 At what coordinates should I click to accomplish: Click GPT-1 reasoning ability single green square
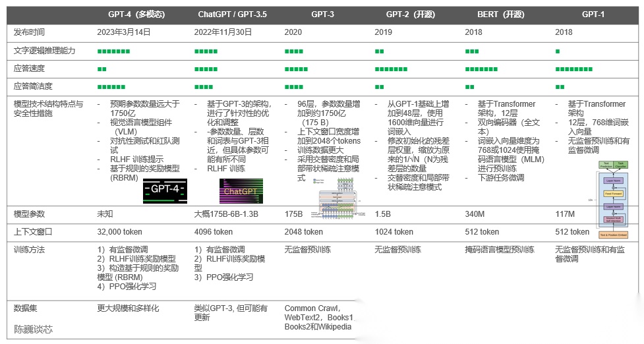pyautogui.click(x=558, y=51)
